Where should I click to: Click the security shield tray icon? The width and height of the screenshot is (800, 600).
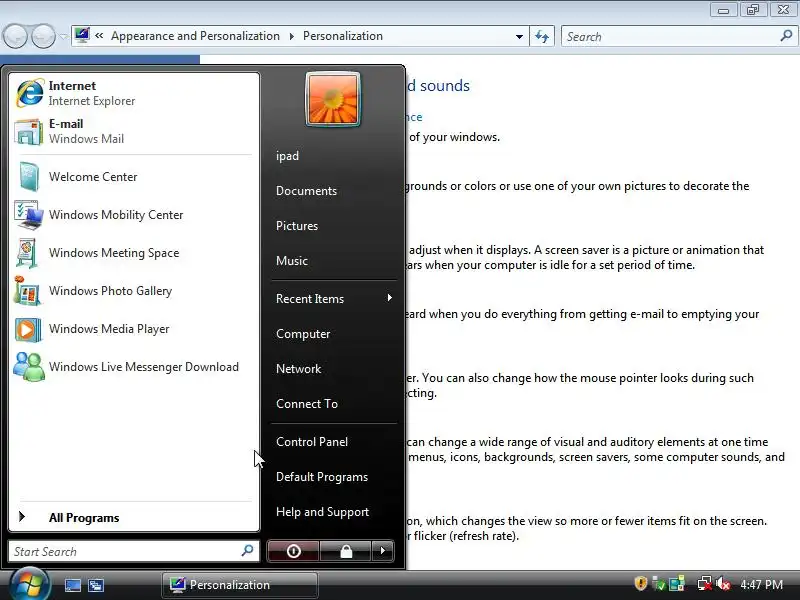point(641,583)
